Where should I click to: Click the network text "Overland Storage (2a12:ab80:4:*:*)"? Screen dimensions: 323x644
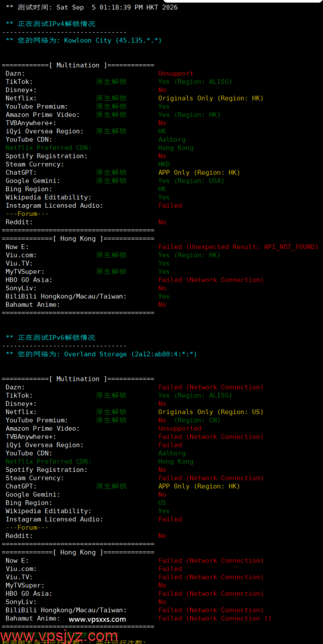(x=131, y=354)
